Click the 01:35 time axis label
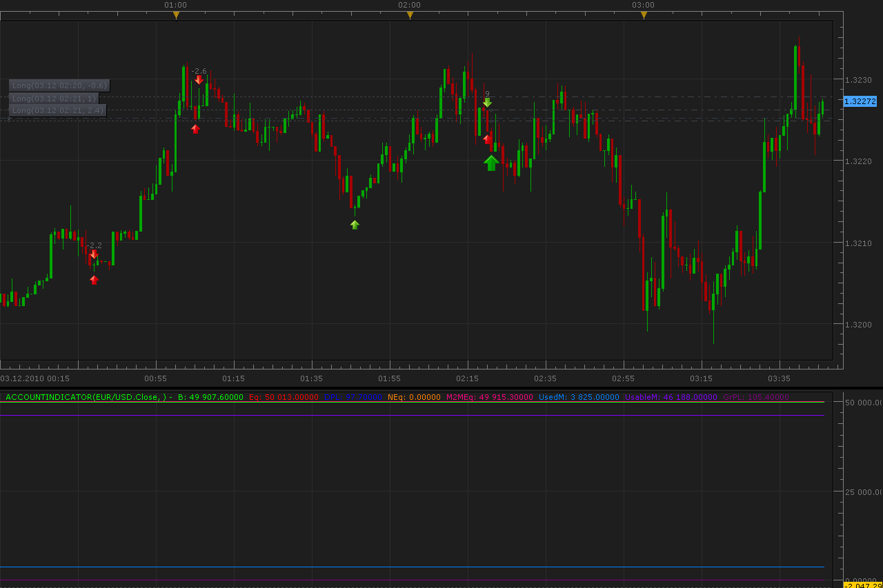Screen dimensions: 883x588 click(x=311, y=378)
